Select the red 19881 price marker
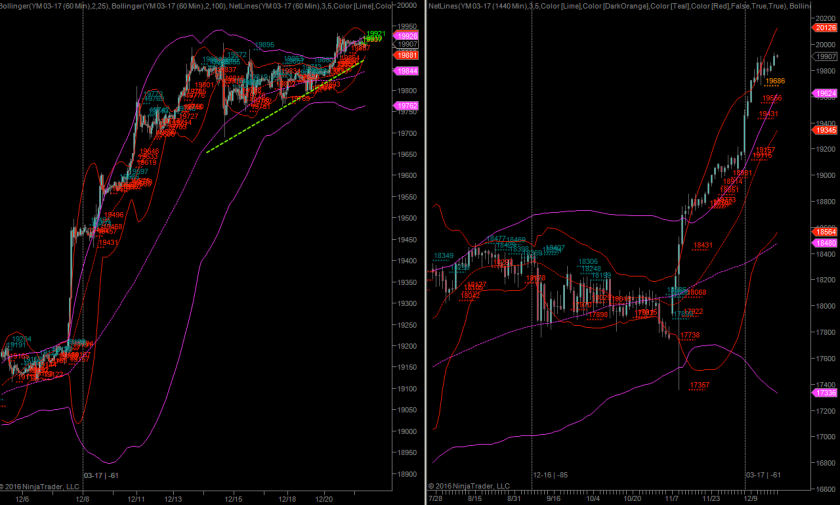The image size is (840, 505). point(406,55)
